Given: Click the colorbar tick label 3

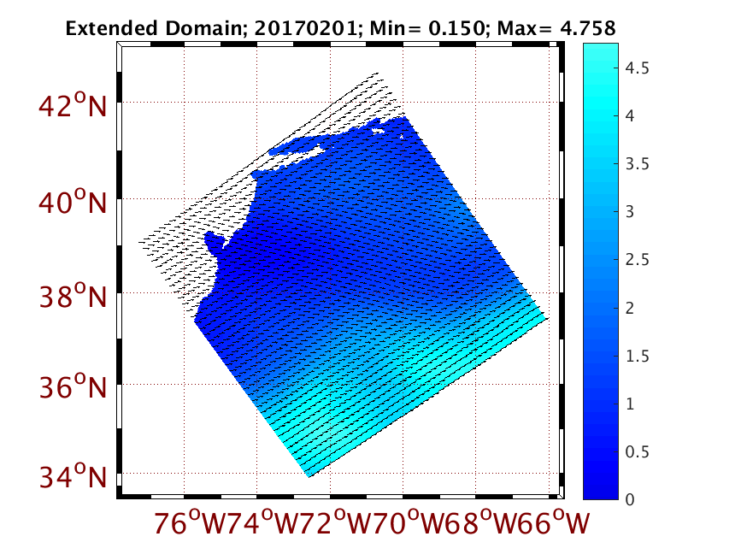Looking at the screenshot, I should pyautogui.click(x=630, y=212).
